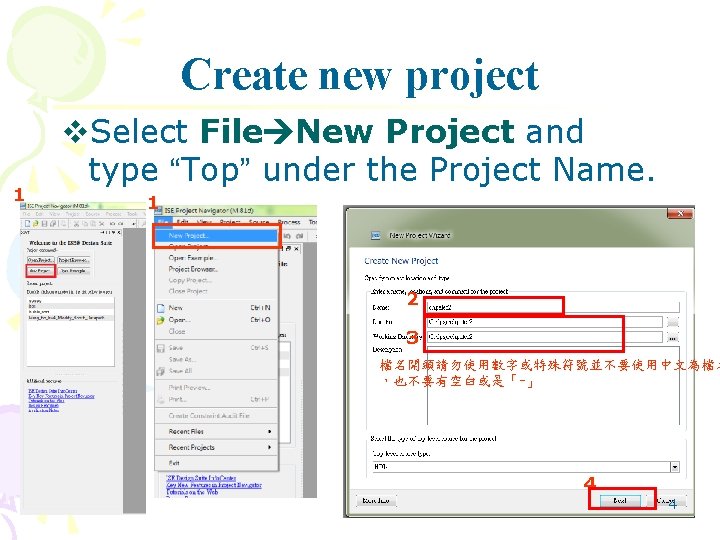This screenshot has height=540, width=720.
Task: Click the Save All icon in File menu
Action: pyautogui.click(x=160, y=371)
